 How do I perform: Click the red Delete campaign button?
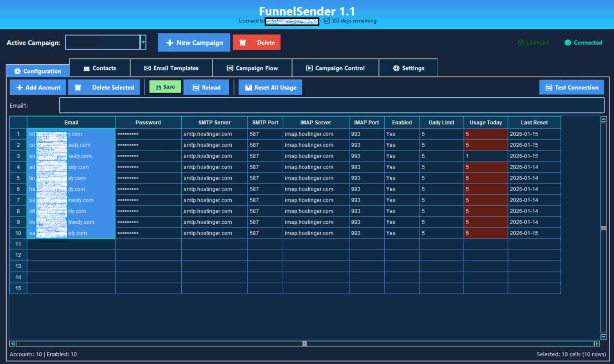click(x=257, y=43)
